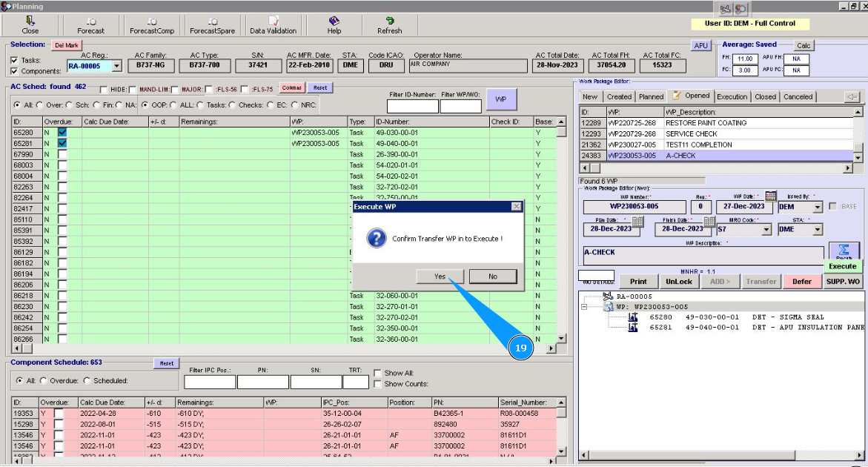This screenshot has height=467, width=868.
Task: Click the Filter ID-Number input field
Action: (412, 107)
